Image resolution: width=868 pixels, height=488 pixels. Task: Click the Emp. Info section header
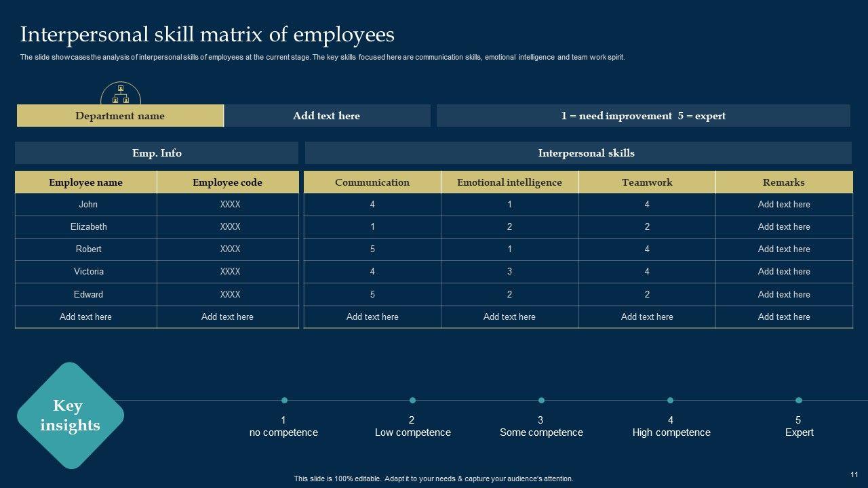coord(157,153)
